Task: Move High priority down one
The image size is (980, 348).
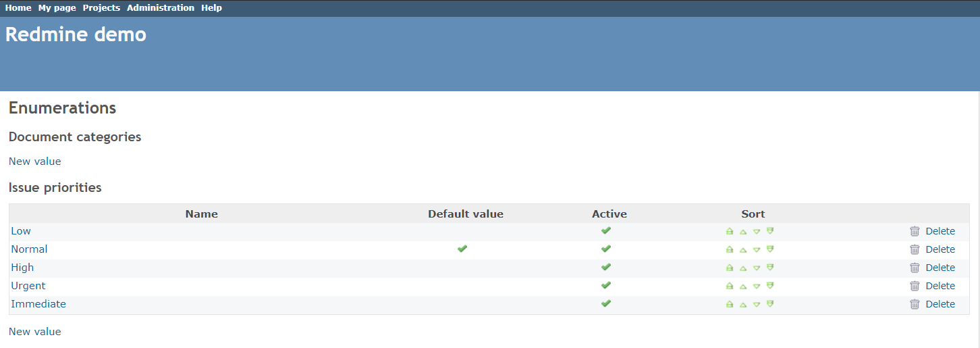Action: 757,268
